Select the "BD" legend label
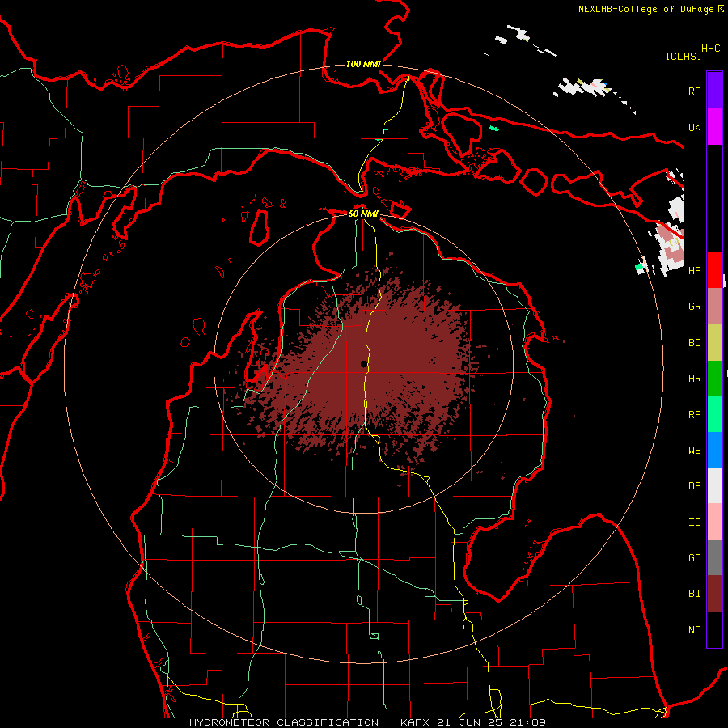Screen dimensions: 728x728 pos(694,343)
